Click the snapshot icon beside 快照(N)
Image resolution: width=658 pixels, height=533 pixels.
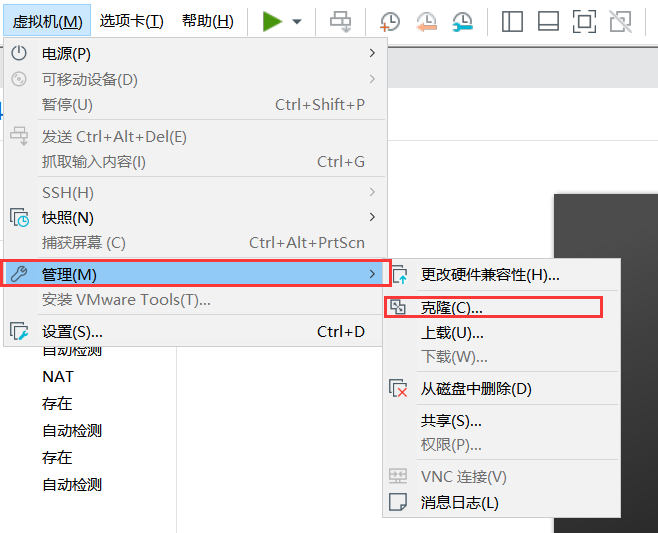point(19,217)
